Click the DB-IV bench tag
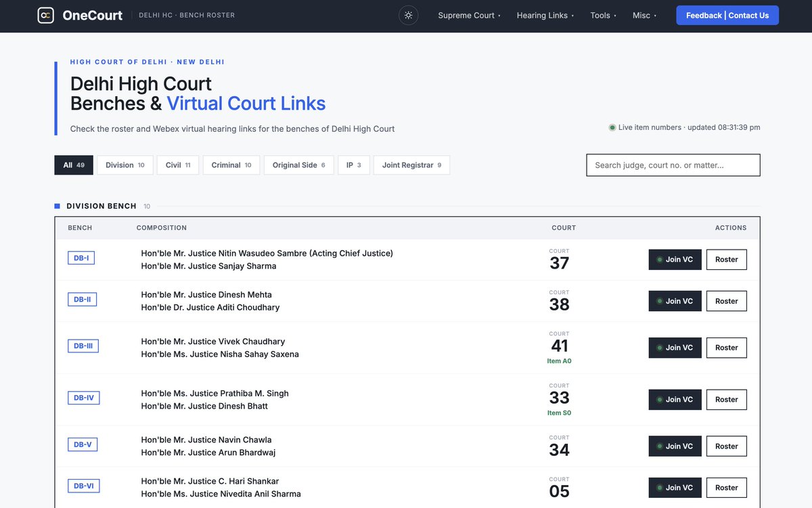812x508 pixels. 84,398
